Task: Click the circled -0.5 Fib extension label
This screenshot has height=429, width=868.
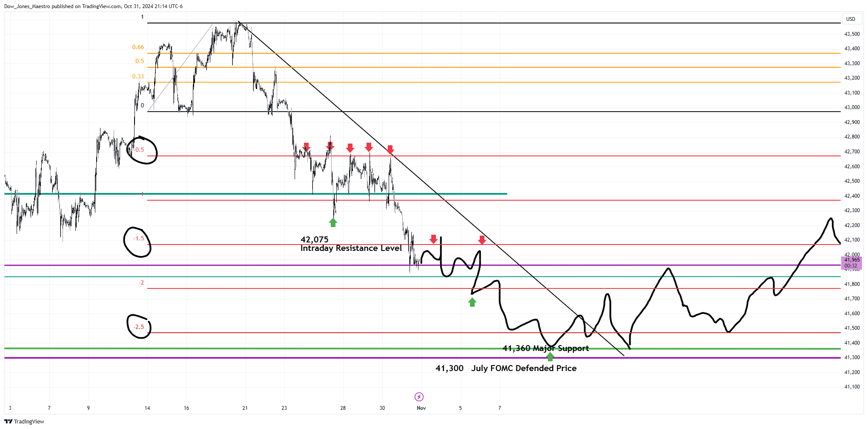Action: point(139,150)
